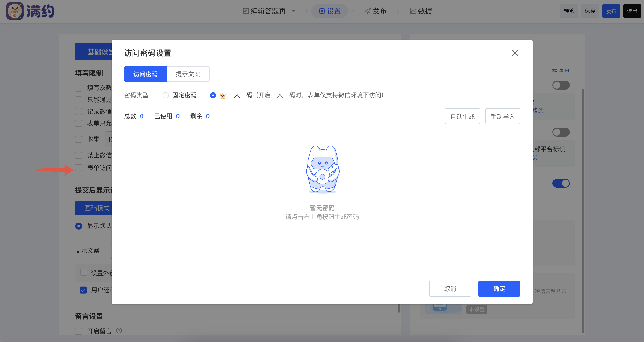Click the gear icon in 设置 step
The height and width of the screenshot is (342, 644).
tap(322, 11)
